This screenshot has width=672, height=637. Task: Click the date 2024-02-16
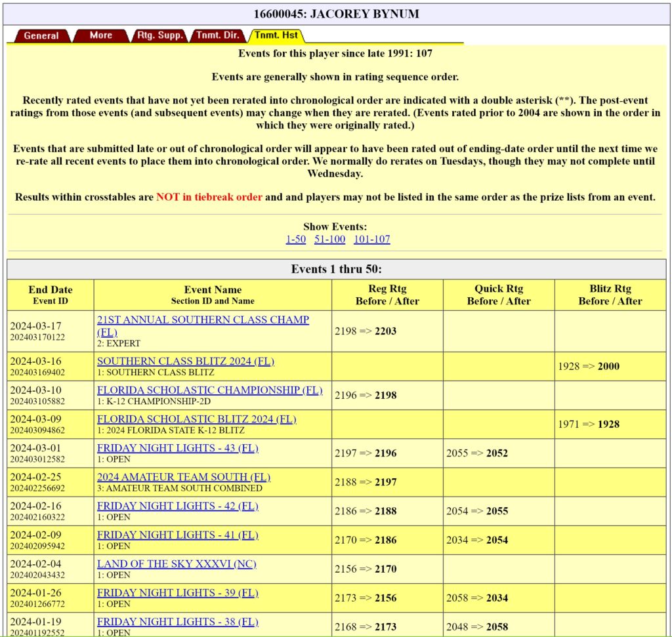35,506
